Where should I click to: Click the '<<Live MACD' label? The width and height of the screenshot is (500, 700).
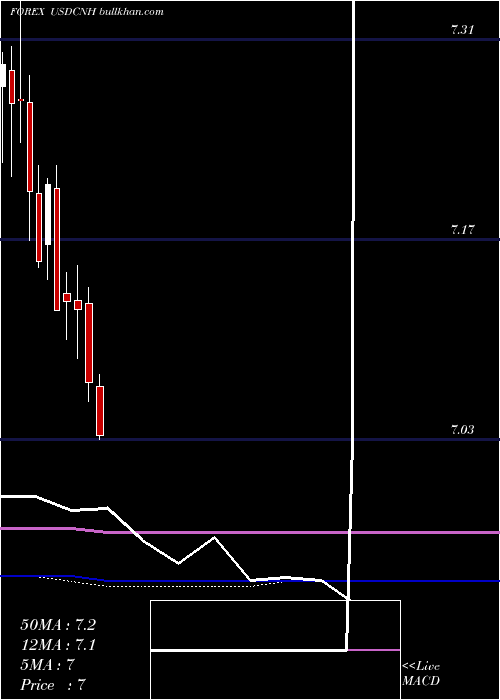point(421,673)
